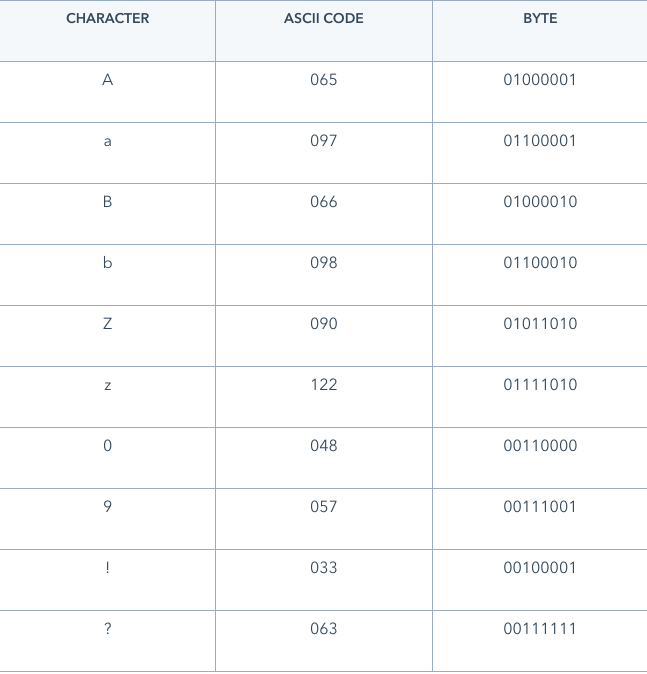Select ASCII code 097
Viewport: 647px width, 674px height.
(324, 141)
